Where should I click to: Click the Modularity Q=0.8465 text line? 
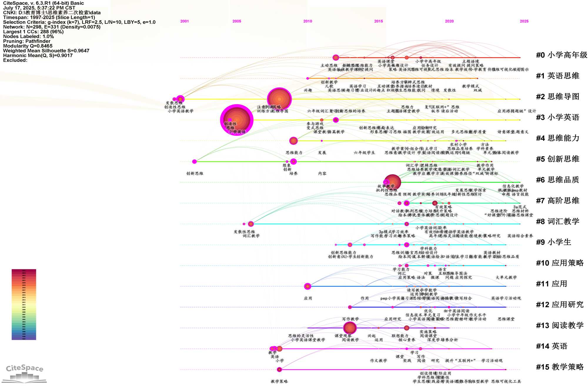pyautogui.click(x=28, y=46)
